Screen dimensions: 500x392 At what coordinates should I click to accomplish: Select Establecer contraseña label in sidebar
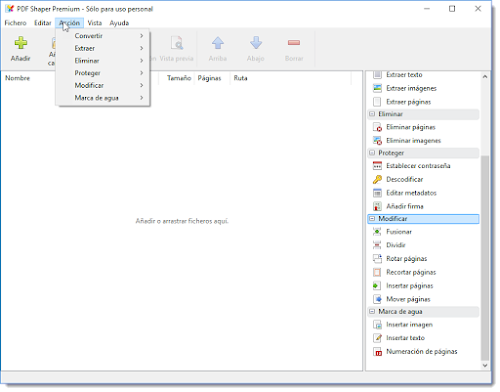click(418, 166)
